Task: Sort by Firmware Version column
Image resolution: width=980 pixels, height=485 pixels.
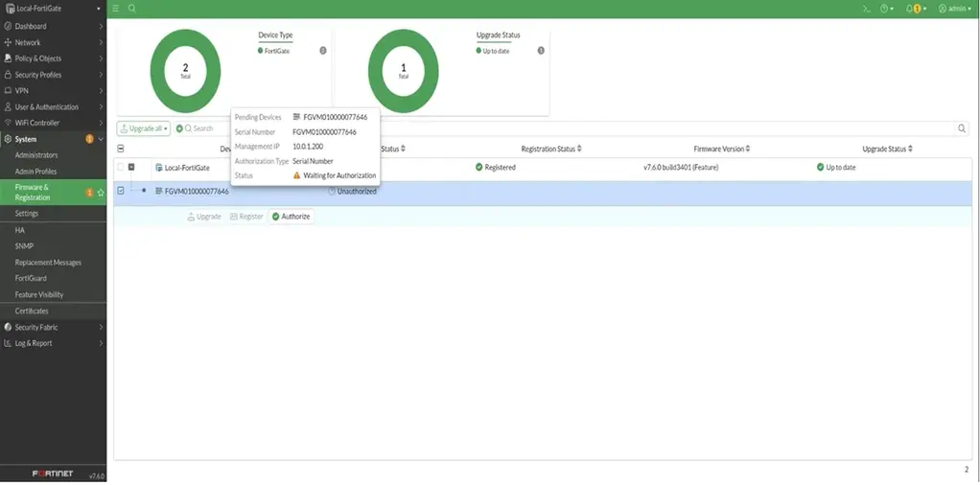Action: point(722,149)
